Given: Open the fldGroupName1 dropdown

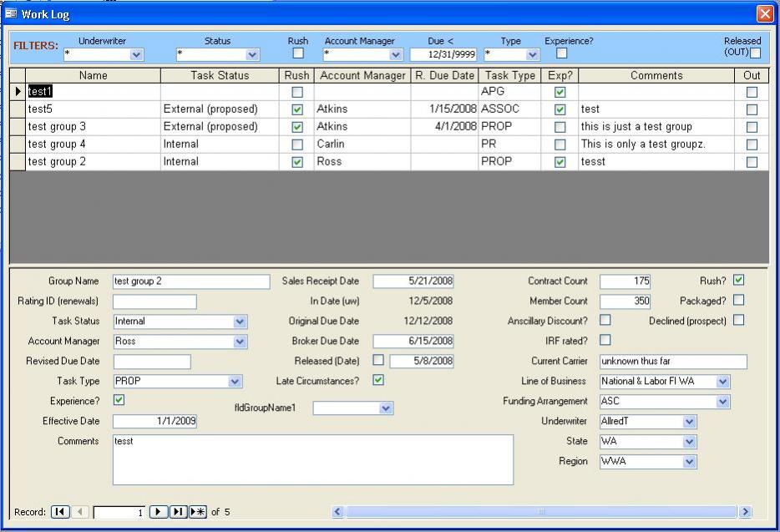Looking at the screenshot, I should click(x=386, y=408).
